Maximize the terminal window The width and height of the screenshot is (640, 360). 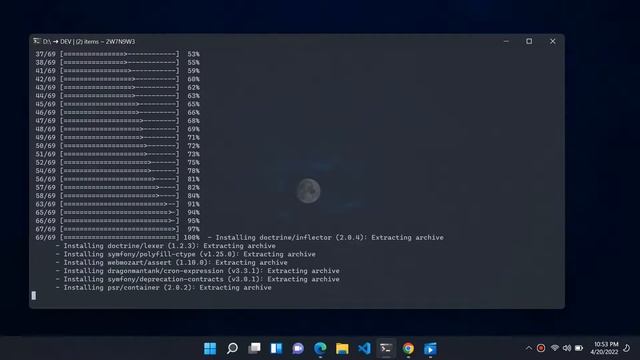(x=529, y=41)
